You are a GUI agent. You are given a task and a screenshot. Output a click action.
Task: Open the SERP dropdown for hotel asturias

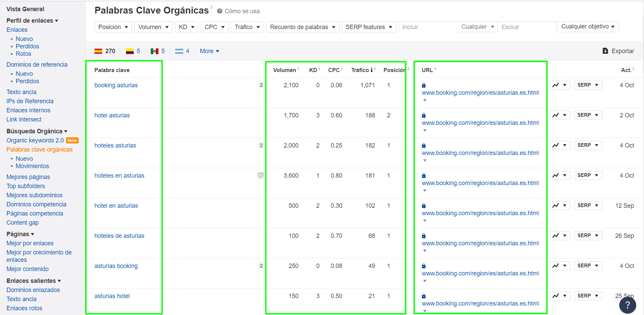[588, 115]
